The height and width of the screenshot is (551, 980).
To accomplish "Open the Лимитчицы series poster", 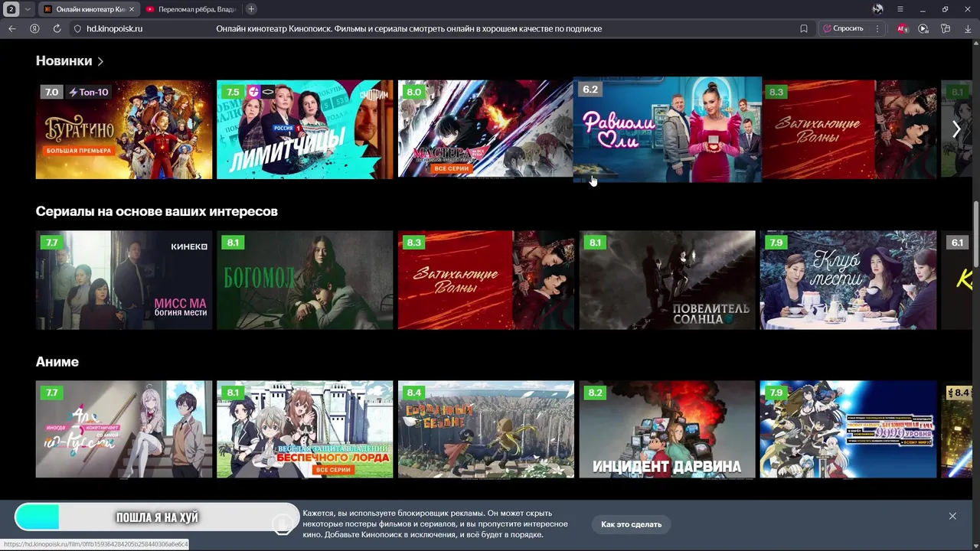I will pyautogui.click(x=305, y=129).
